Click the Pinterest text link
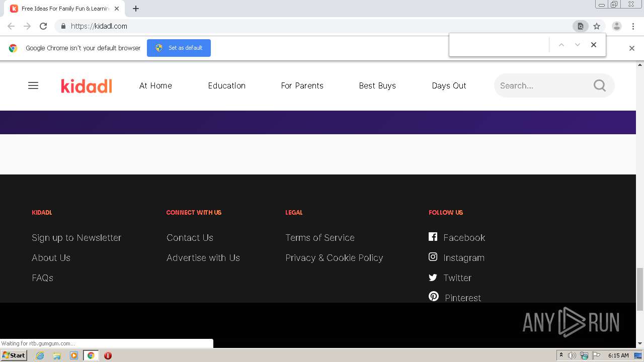 [x=463, y=298]
